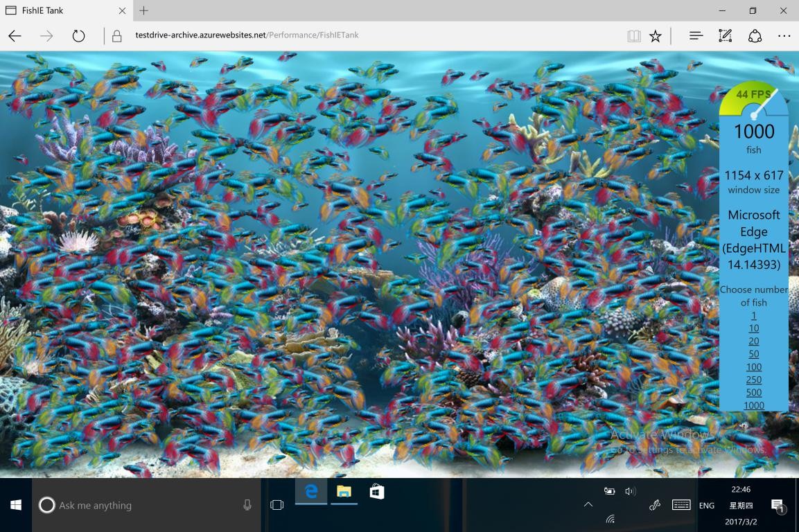Open Task View

(x=276, y=505)
